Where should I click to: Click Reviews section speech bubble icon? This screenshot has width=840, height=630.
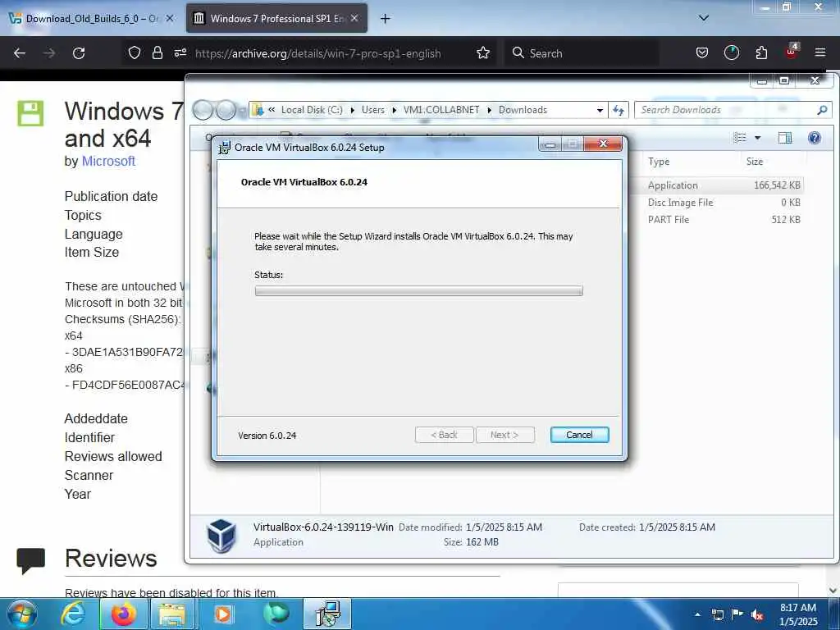pos(30,560)
